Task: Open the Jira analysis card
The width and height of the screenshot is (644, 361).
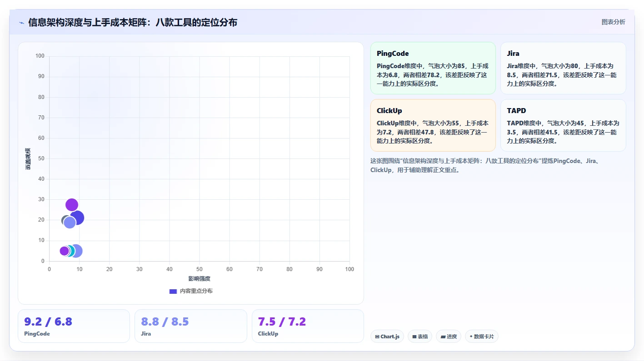Action: pos(563,68)
